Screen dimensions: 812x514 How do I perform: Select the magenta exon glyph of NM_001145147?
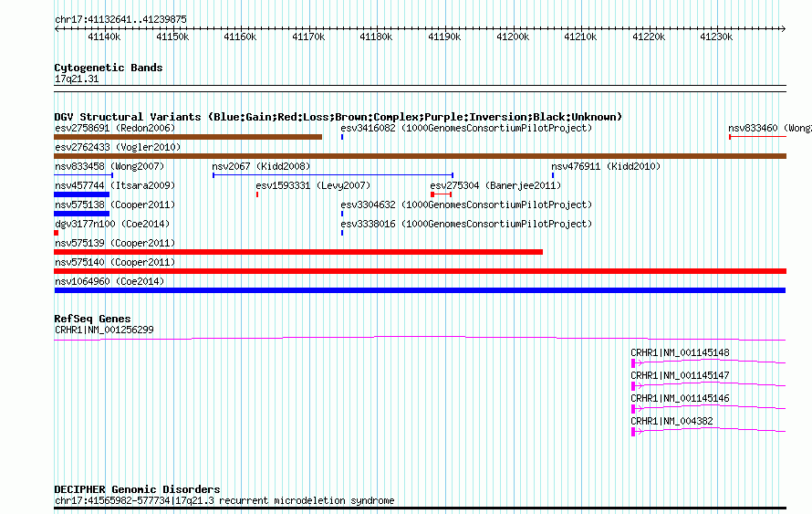pyautogui.click(x=633, y=386)
